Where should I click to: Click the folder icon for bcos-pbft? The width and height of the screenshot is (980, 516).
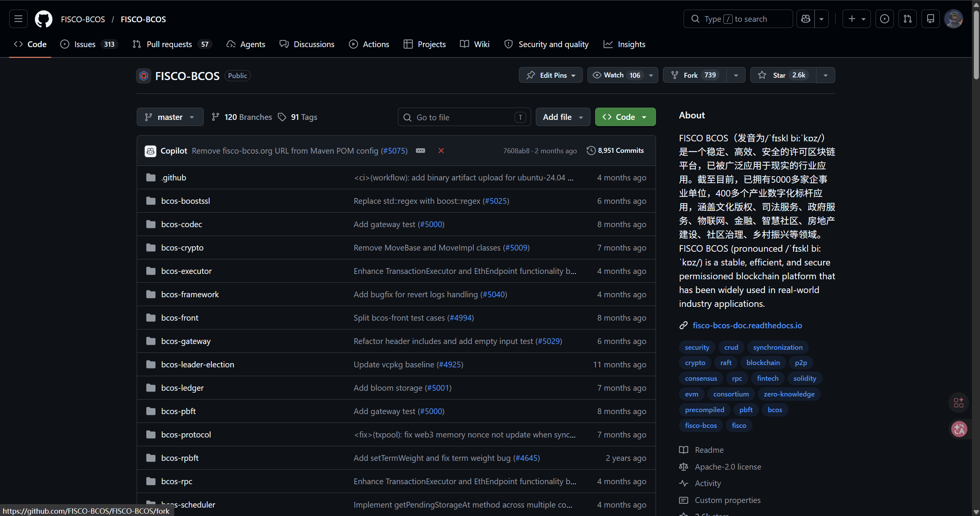pyautogui.click(x=151, y=411)
